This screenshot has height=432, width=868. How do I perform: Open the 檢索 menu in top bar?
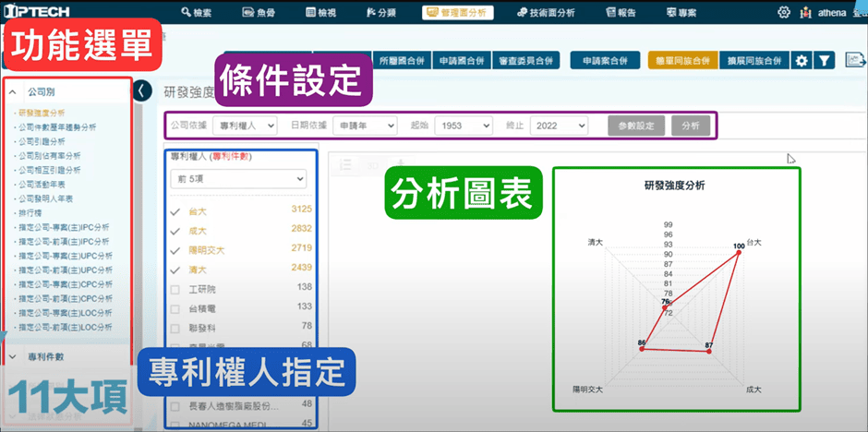pos(197,13)
